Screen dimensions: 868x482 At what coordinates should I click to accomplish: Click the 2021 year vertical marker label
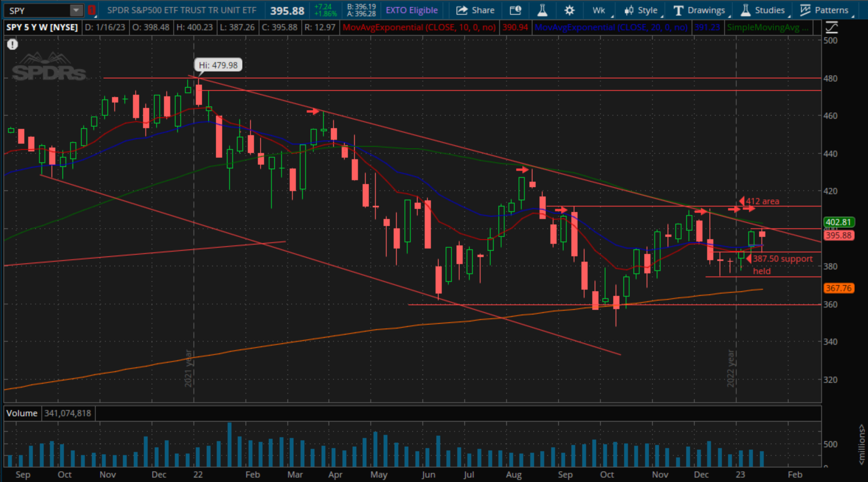(189, 368)
